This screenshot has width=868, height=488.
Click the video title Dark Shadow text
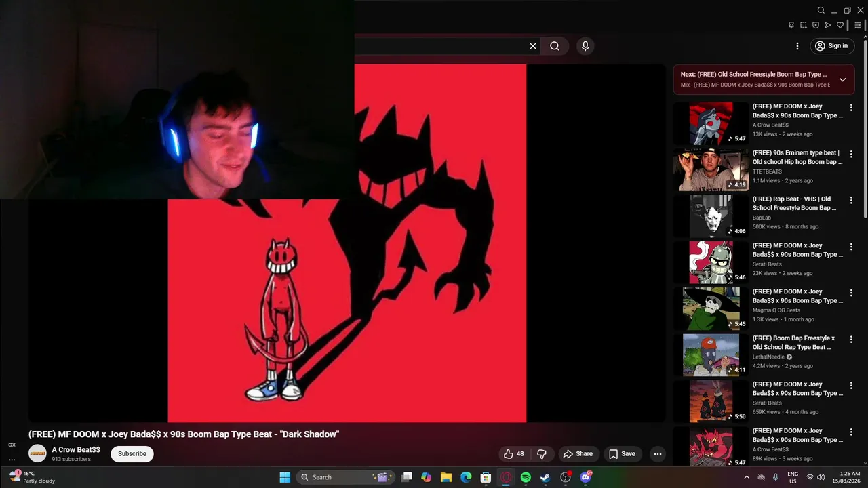click(184, 434)
